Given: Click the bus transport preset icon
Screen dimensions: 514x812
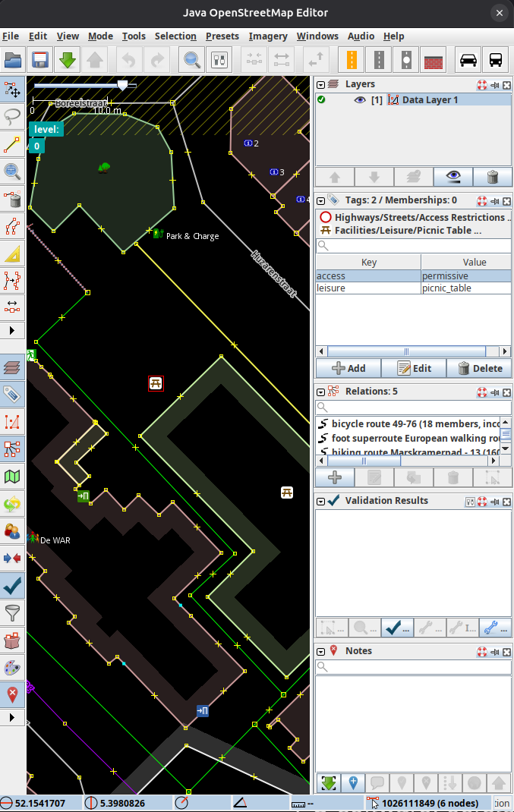Looking at the screenshot, I should [495, 60].
